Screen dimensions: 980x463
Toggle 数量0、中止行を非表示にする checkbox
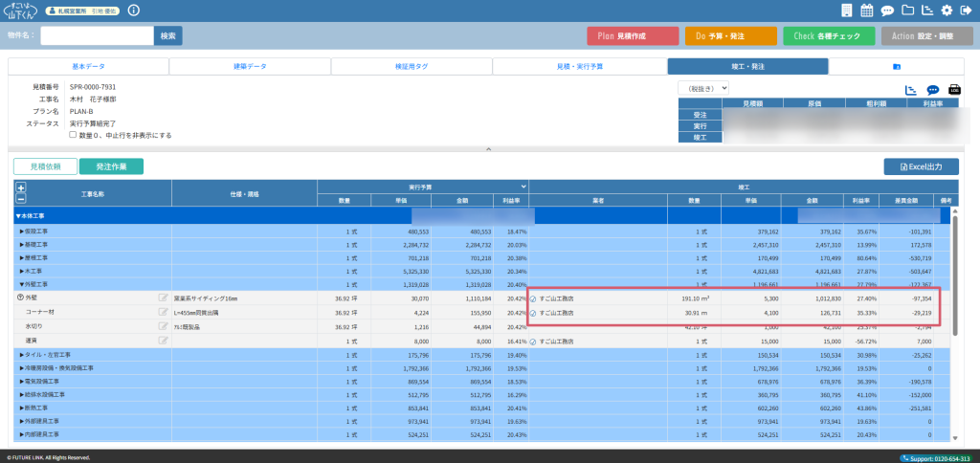74,135
